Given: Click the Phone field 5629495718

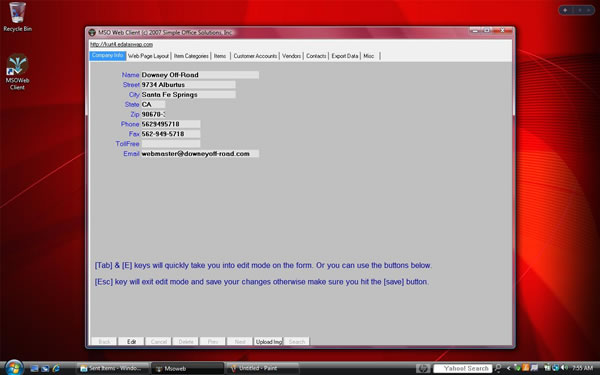Looking at the screenshot, I should point(170,124).
